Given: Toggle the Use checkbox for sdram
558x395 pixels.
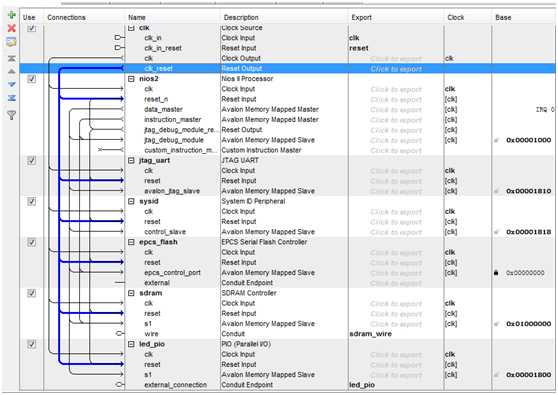Looking at the screenshot, I should (x=31, y=293).
